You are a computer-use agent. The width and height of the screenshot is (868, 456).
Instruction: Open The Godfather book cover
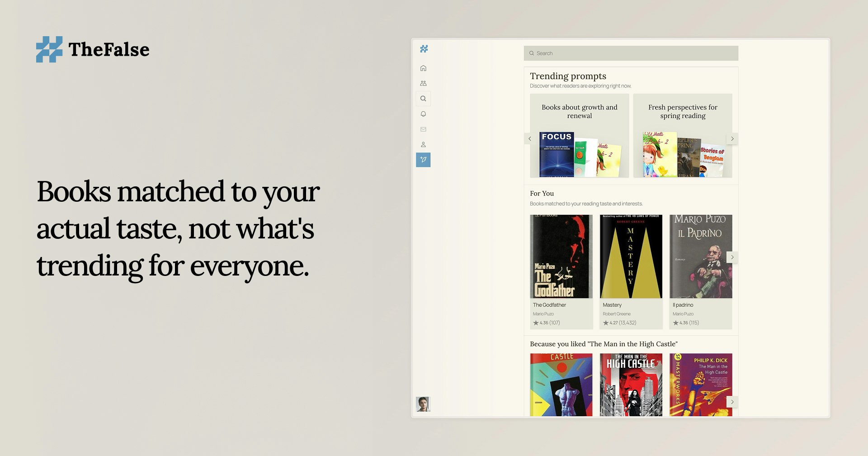click(x=561, y=256)
